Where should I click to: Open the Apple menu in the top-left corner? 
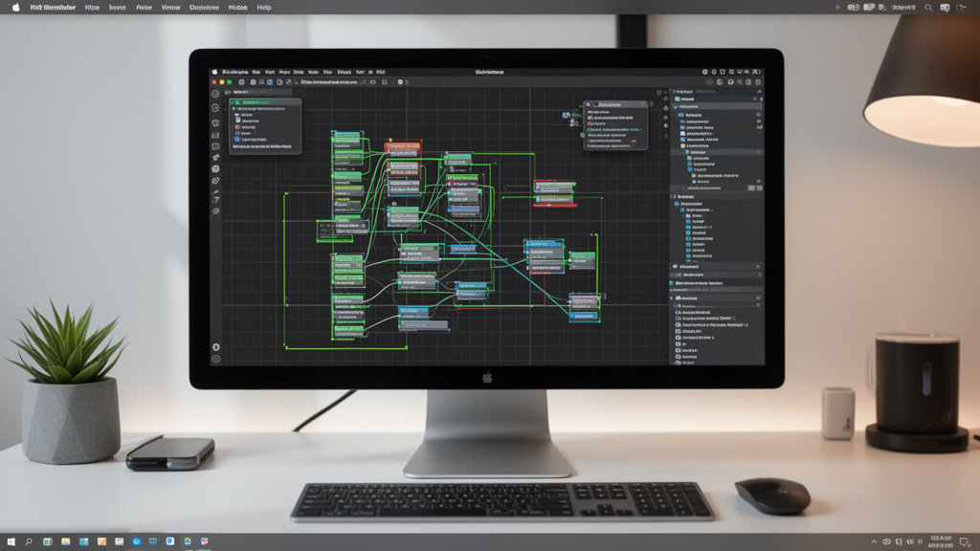tap(15, 7)
